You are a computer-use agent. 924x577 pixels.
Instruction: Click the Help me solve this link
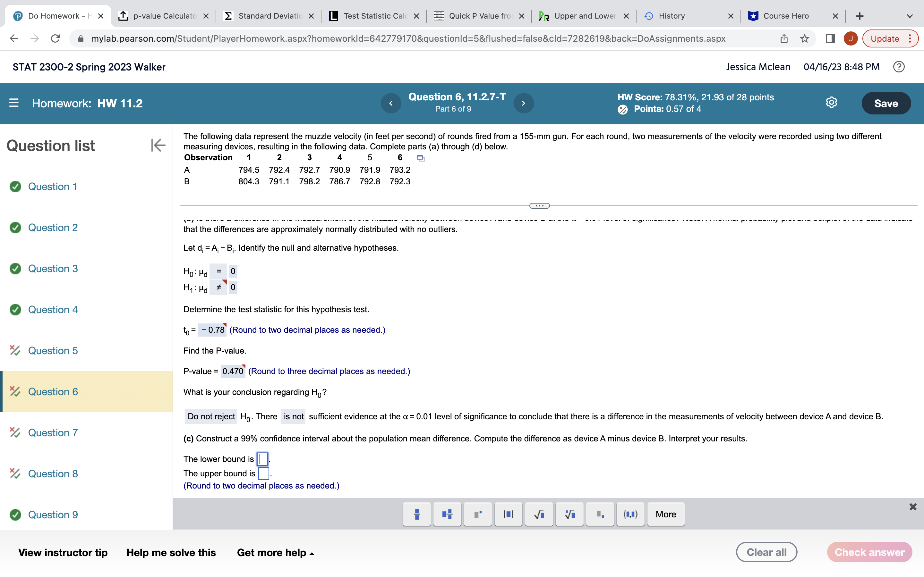coord(171,552)
